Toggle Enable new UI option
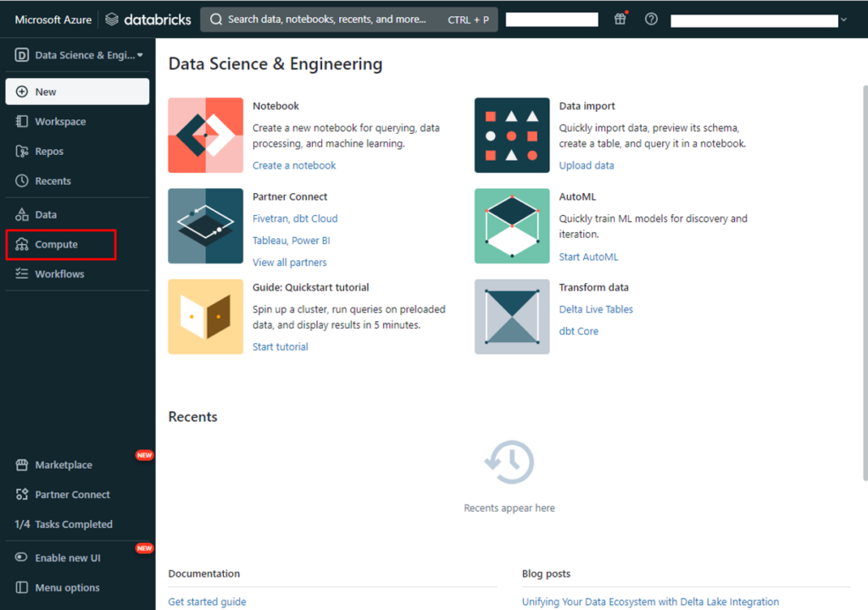The height and width of the screenshot is (610, 868). pos(67,558)
